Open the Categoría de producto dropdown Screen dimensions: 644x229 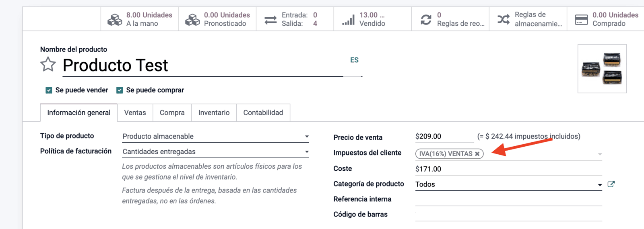pos(508,184)
